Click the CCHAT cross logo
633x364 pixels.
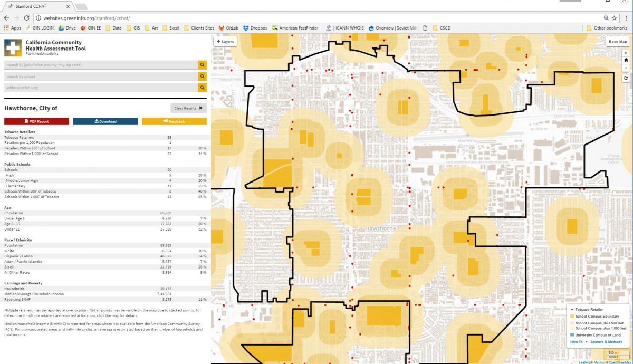[13, 48]
